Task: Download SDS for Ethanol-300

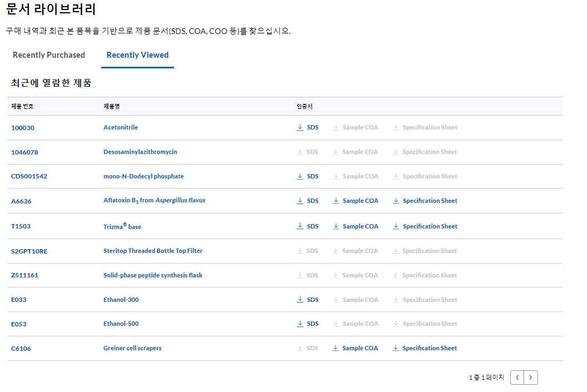Action: [x=308, y=300]
